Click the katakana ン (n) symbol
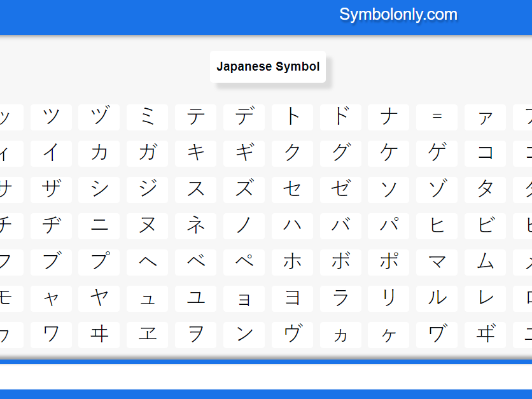Viewport: 532px width, 399px height. click(243, 335)
